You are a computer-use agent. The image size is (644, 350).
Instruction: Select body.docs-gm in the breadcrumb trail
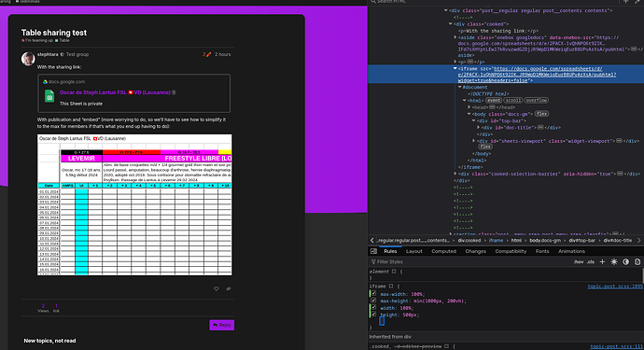[545, 240]
